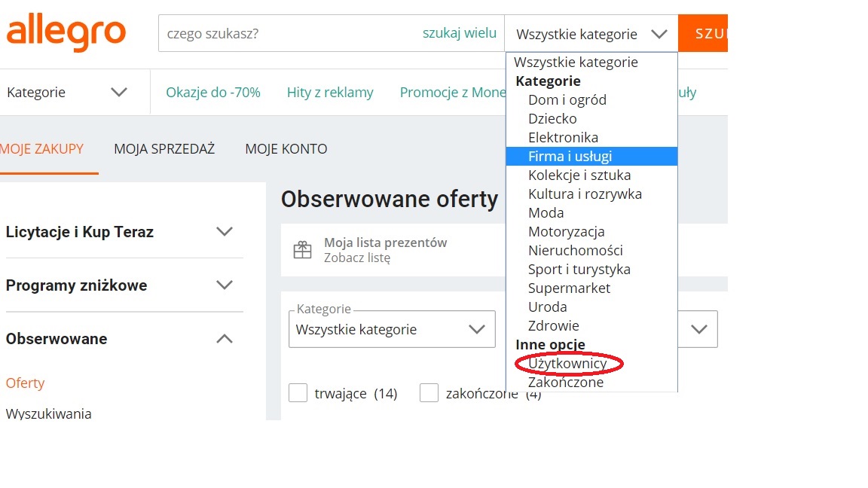
Task: Click the czego szukasz search field
Action: [286, 34]
